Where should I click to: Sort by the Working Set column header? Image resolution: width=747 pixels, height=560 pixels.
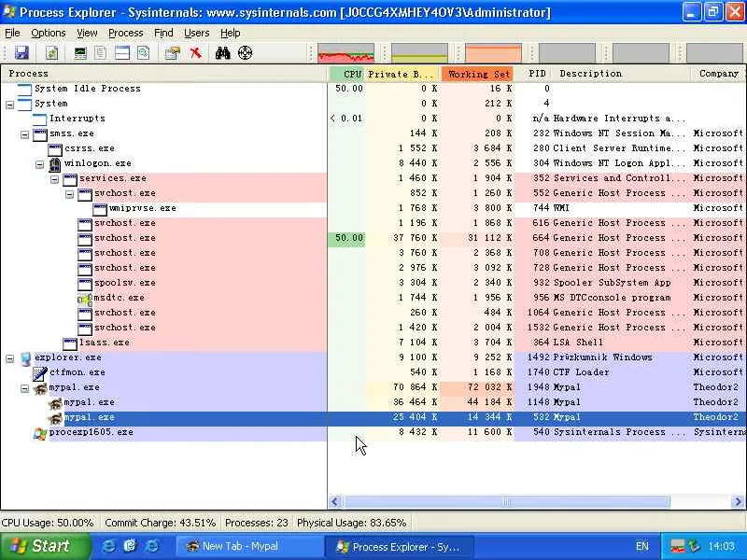coord(478,74)
